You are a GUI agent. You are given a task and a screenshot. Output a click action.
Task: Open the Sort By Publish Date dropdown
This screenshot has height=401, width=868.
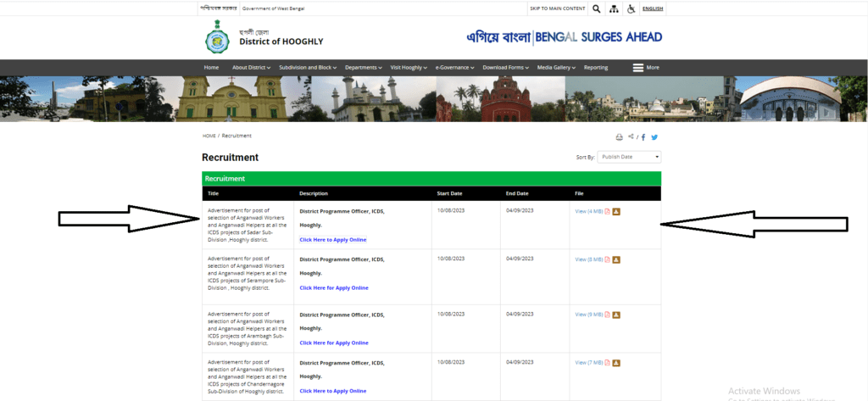[630, 158]
